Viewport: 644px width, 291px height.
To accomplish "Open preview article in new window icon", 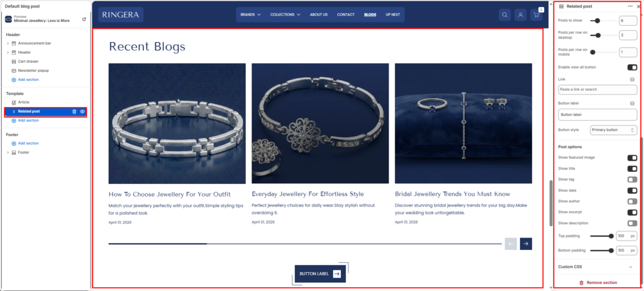I will tap(84, 19).
